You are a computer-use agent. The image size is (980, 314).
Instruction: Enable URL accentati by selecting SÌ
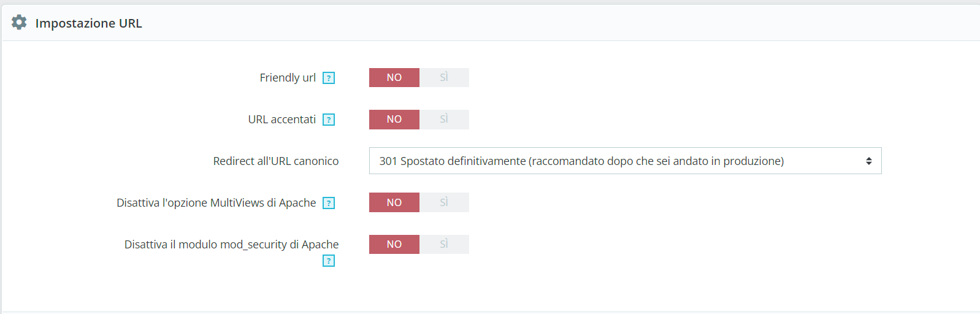coord(444,119)
